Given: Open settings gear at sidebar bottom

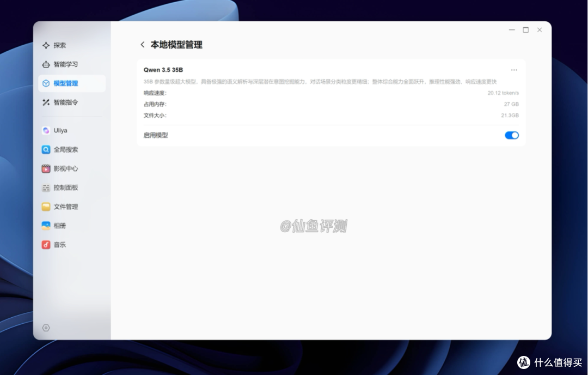Looking at the screenshot, I should (x=46, y=328).
